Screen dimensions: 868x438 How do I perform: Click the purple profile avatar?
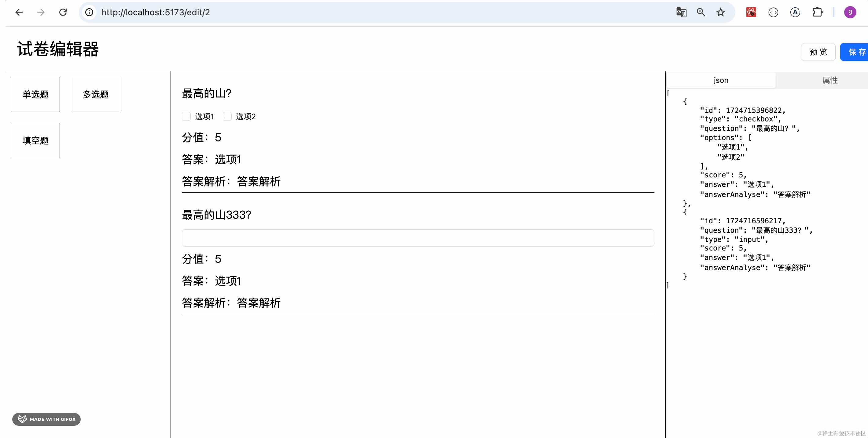(x=850, y=13)
